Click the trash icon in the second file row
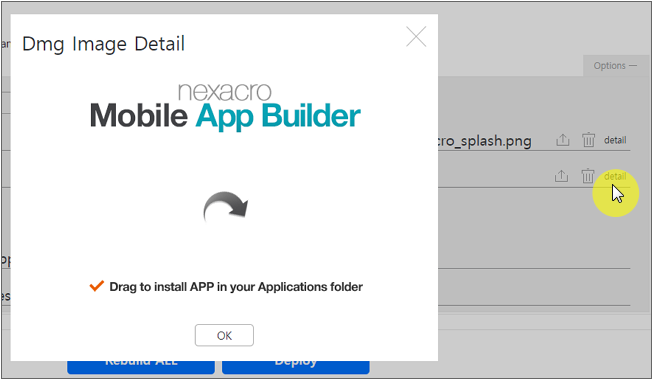Image resolution: width=652 pixels, height=379 pixels. pyautogui.click(x=588, y=176)
